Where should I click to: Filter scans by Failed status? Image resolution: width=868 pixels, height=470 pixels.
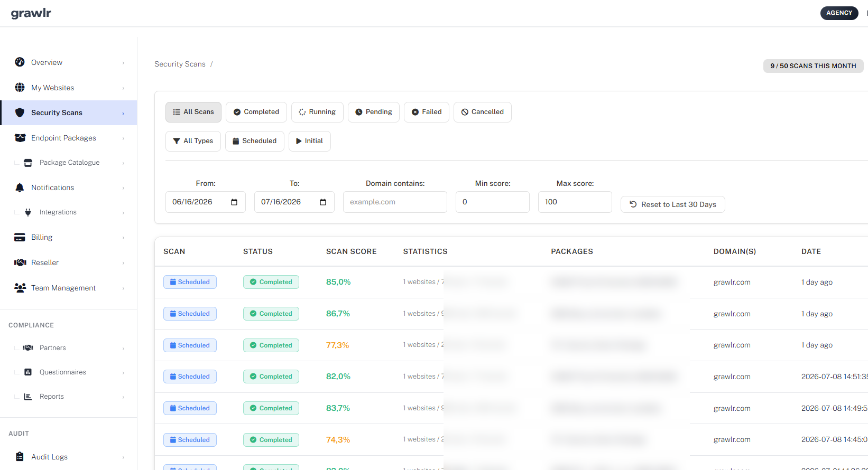tap(427, 112)
